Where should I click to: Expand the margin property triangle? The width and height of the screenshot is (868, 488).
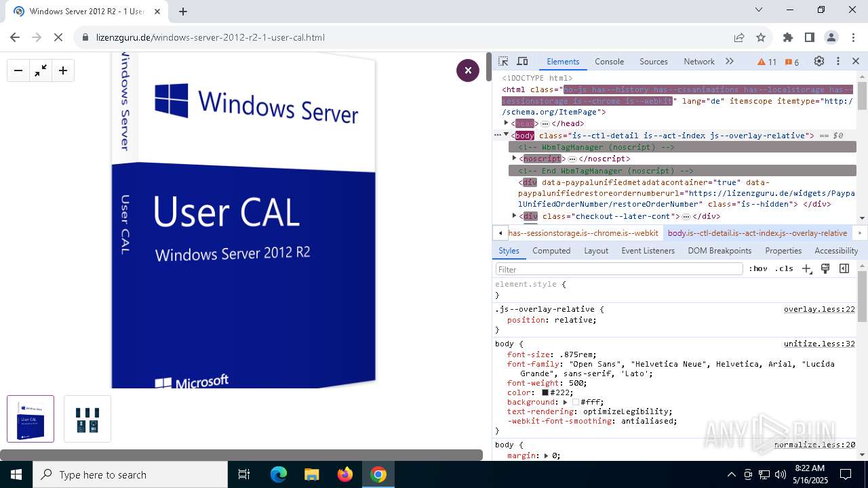(x=547, y=455)
